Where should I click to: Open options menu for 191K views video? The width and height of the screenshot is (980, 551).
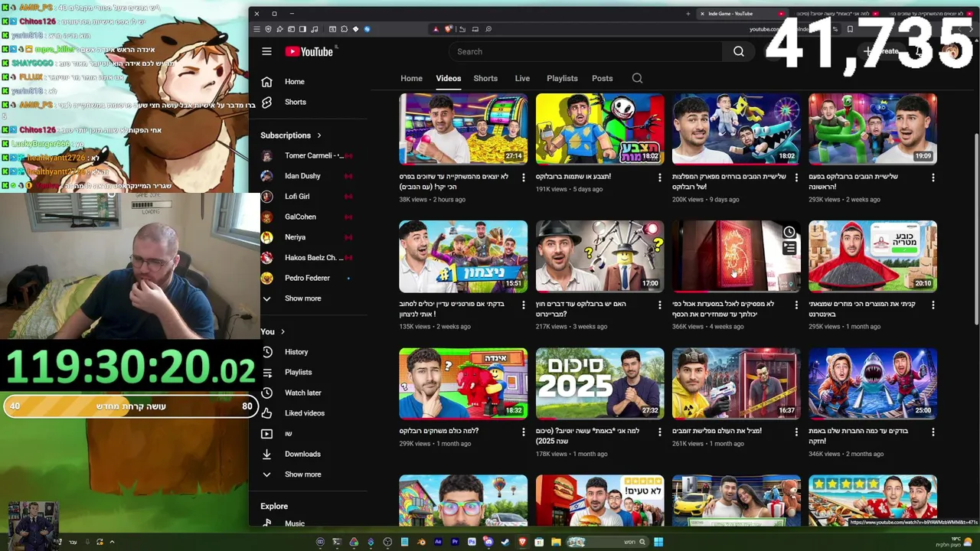tap(660, 178)
